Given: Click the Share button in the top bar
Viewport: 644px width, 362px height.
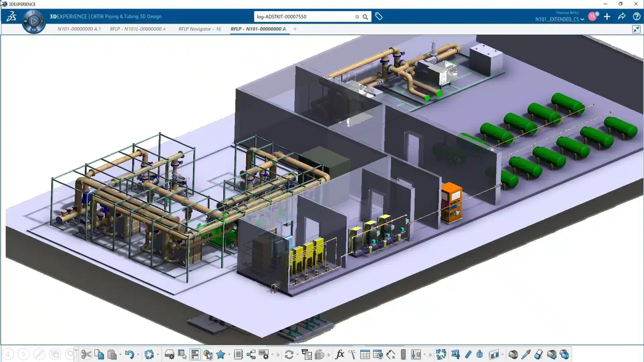Looking at the screenshot, I should [622, 16].
